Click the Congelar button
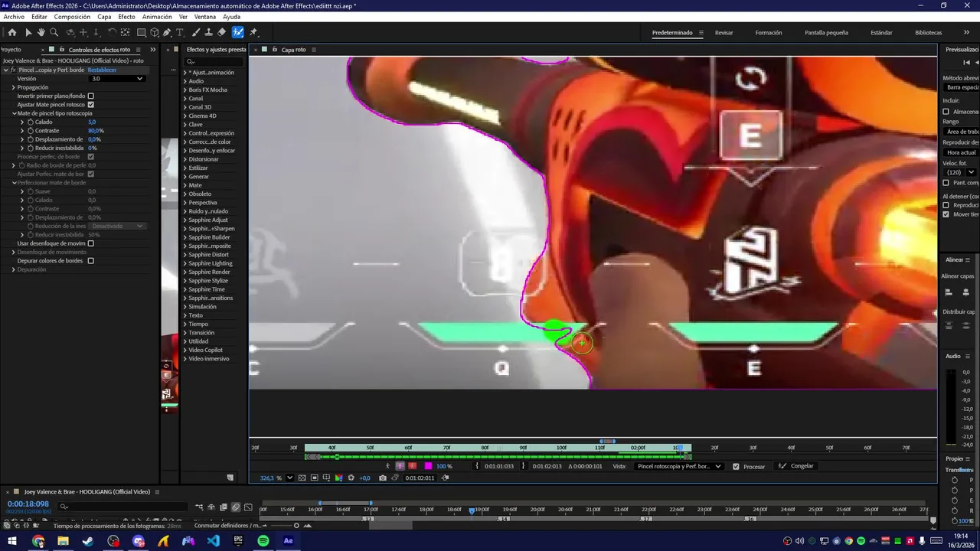Screen dimensions: 980x551 click(796, 466)
